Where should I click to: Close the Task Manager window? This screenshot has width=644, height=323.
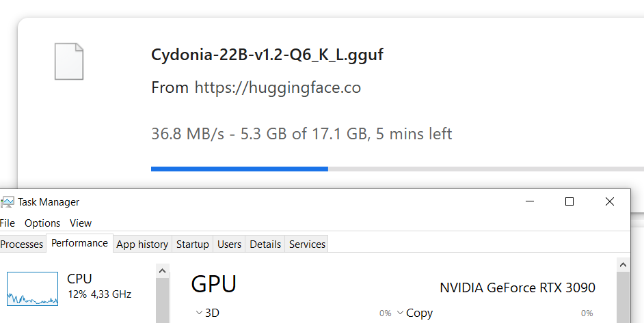tap(610, 201)
